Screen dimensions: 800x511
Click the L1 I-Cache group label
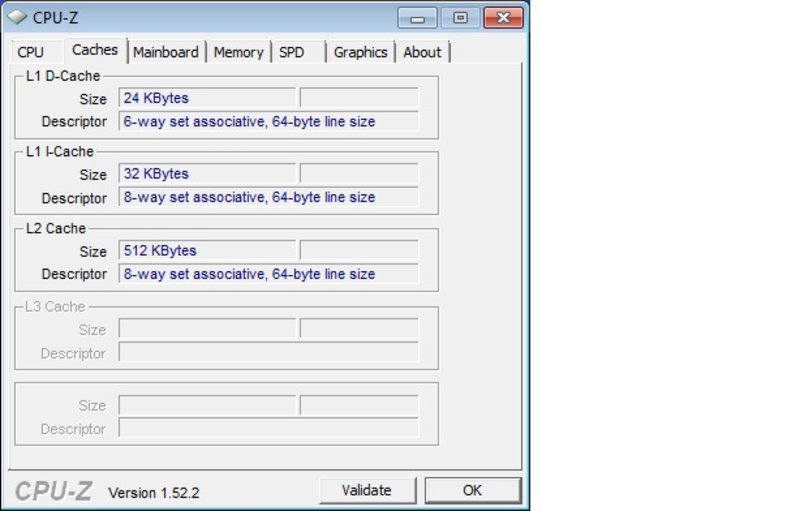point(60,151)
